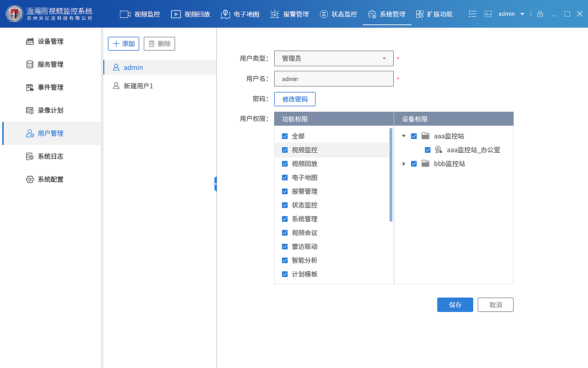
Task: Disable the 视频会议 permission
Action: 285,232
